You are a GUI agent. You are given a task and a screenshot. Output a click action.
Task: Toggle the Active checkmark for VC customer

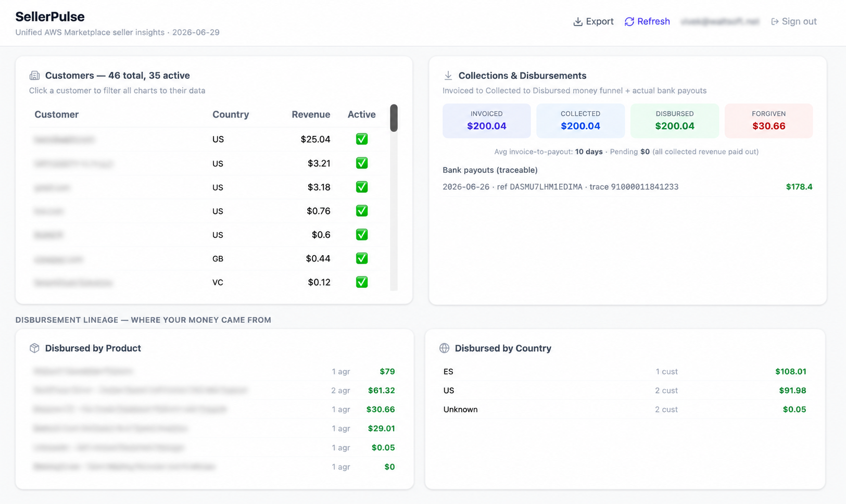tap(362, 282)
